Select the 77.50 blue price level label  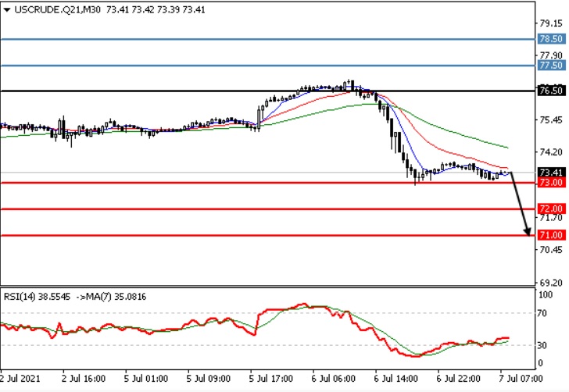[x=551, y=66]
